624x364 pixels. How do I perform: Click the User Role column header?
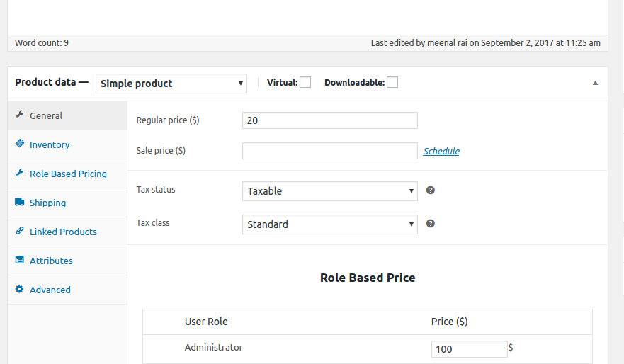click(x=206, y=322)
